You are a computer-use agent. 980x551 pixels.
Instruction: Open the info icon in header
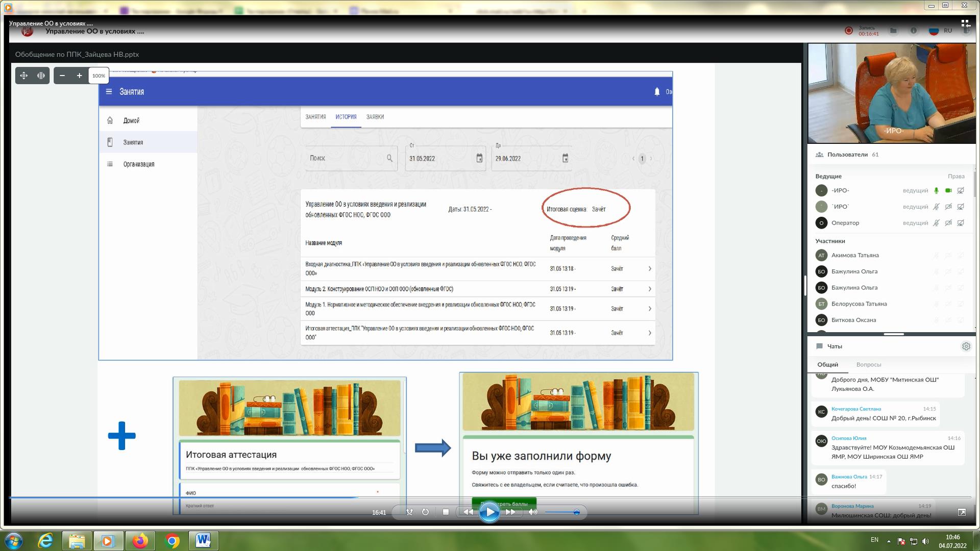[914, 31]
